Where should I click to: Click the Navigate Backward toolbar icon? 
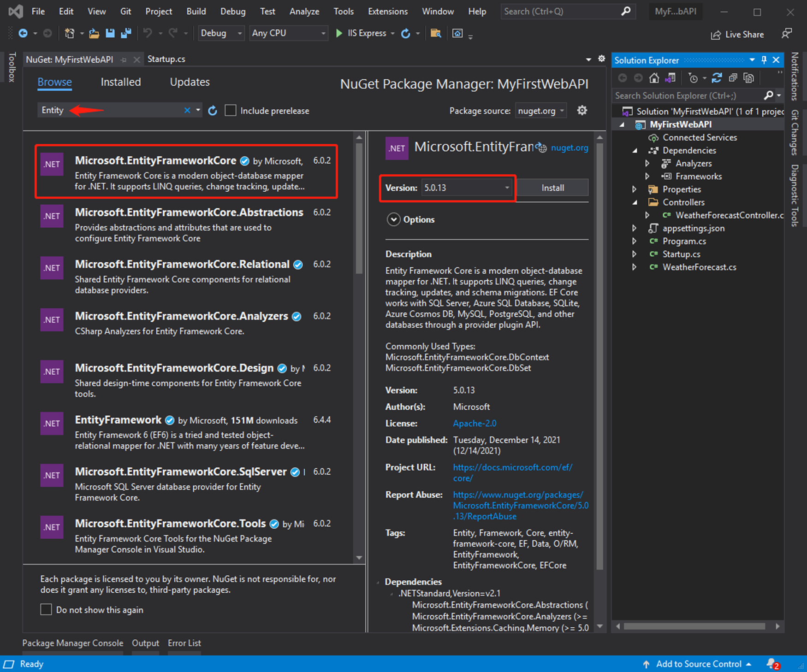[23, 33]
